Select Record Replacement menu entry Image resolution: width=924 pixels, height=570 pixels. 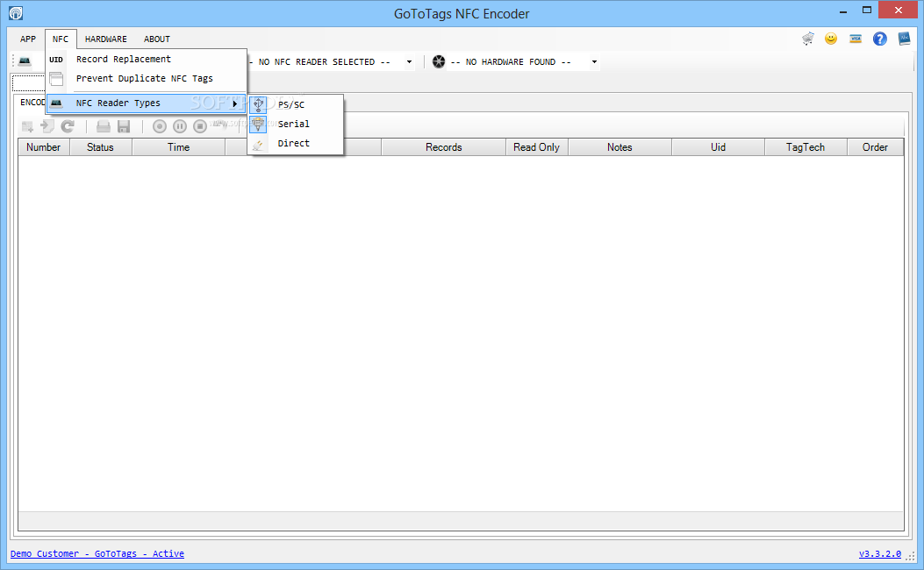pyautogui.click(x=147, y=59)
